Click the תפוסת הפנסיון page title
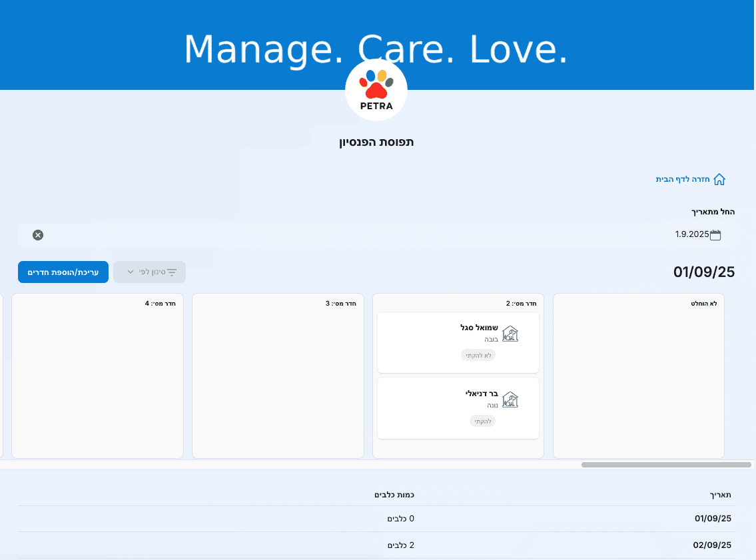Image resolution: width=756 pixels, height=560 pixels. (376, 142)
